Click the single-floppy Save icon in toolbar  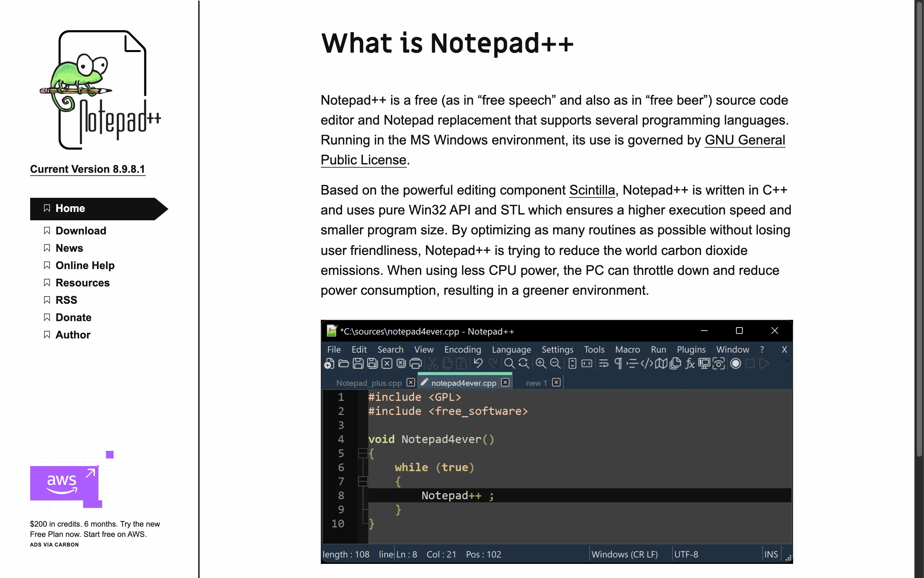pos(358,363)
